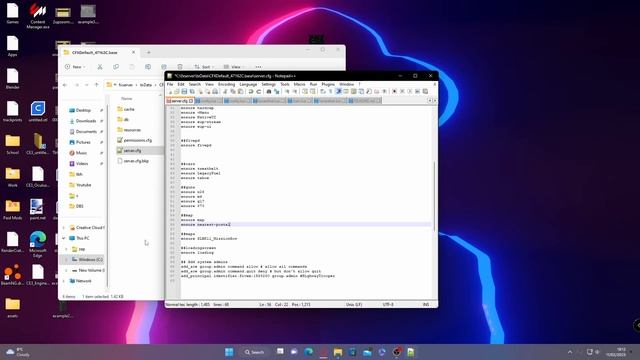The image size is (640, 360).
Task: Open File Explorer from the taskbar
Action: coord(338,352)
